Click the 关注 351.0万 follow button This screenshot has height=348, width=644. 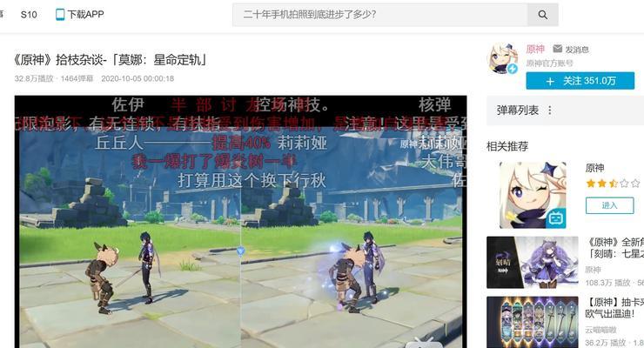(x=580, y=81)
